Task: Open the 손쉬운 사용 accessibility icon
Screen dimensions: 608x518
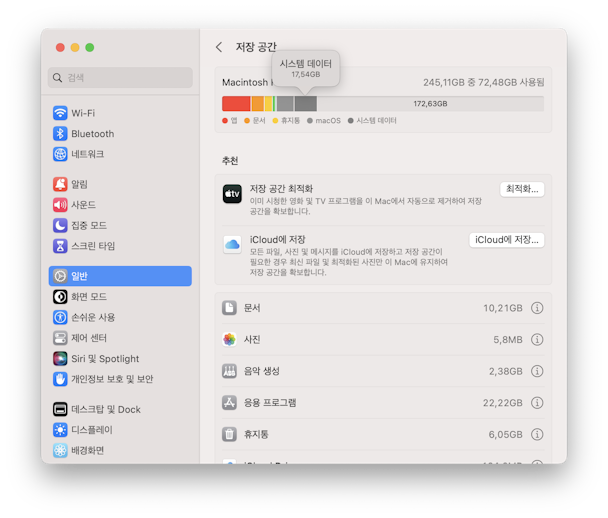Action: click(60, 317)
